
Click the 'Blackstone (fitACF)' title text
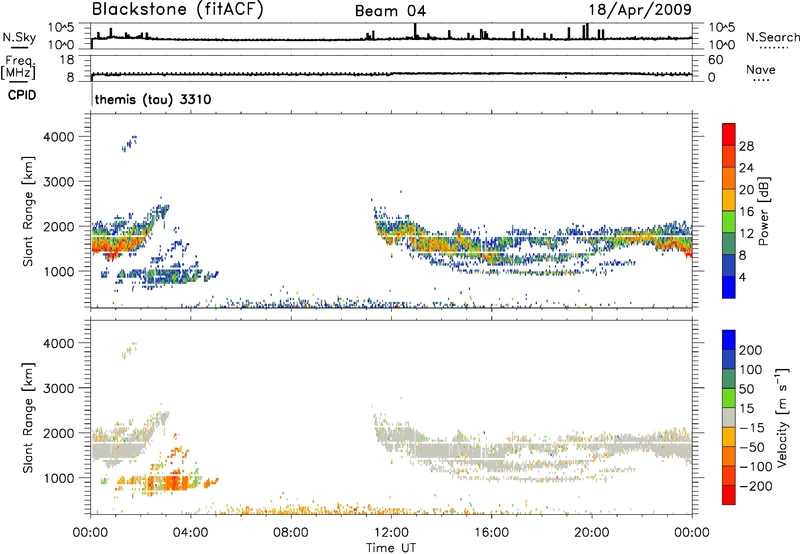click(x=177, y=9)
